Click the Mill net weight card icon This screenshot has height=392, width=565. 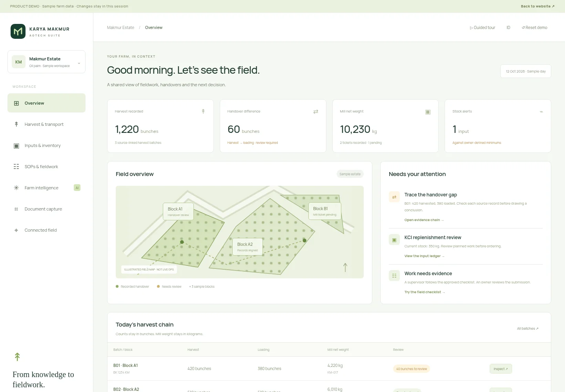click(428, 112)
